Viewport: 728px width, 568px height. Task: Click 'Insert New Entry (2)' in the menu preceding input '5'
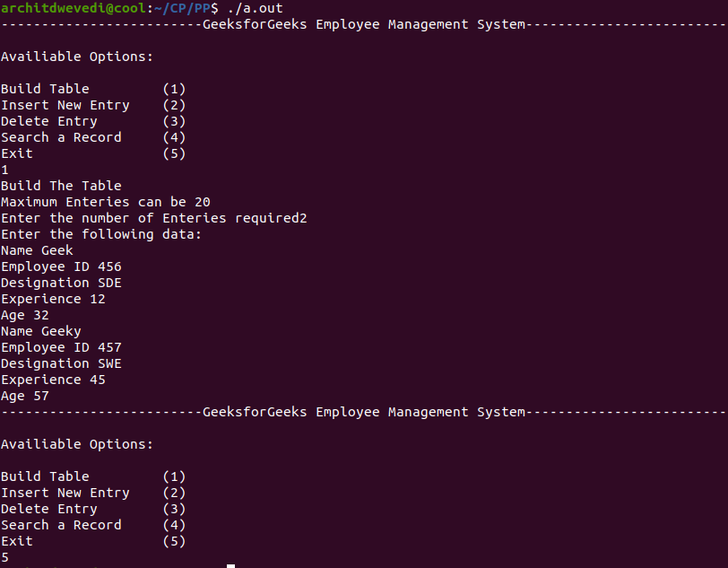pyautogui.click(x=93, y=493)
